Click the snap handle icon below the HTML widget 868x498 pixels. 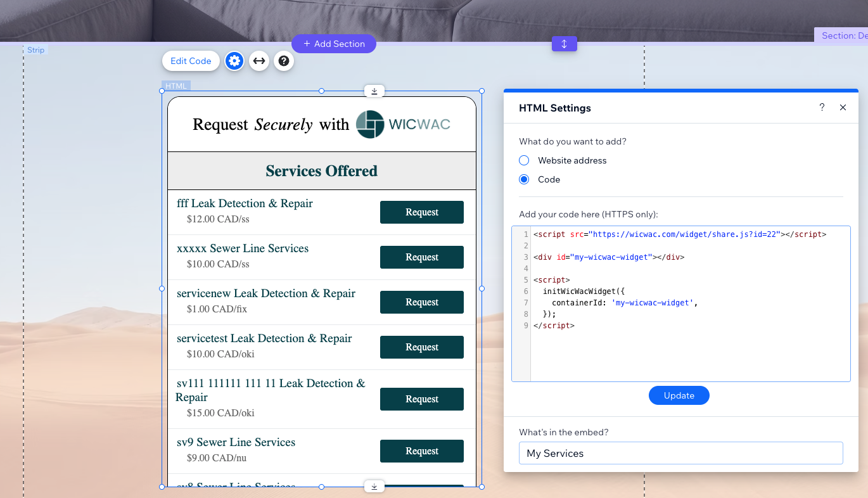click(x=374, y=486)
